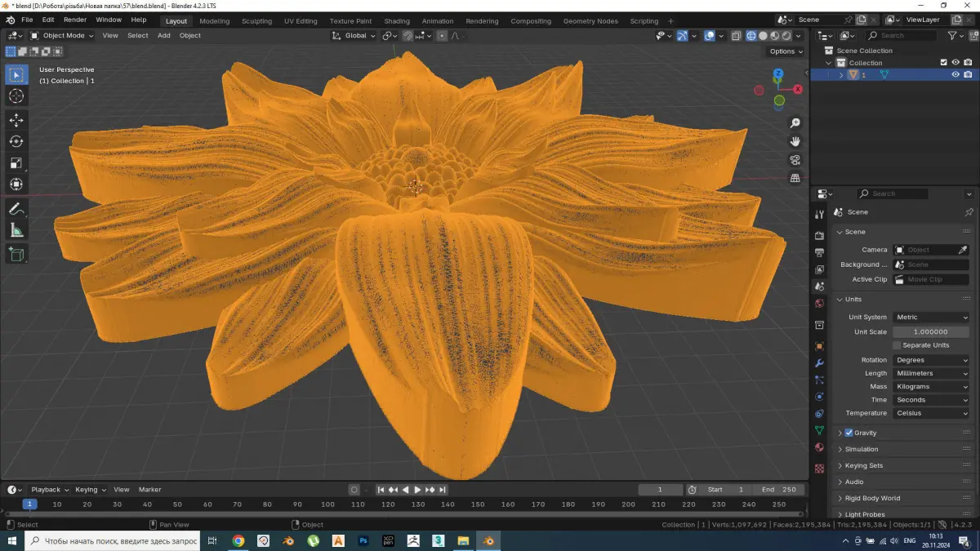Switch to the Geometry Nodes workspace tab
Image resolution: width=980 pixels, height=551 pixels.
(590, 21)
